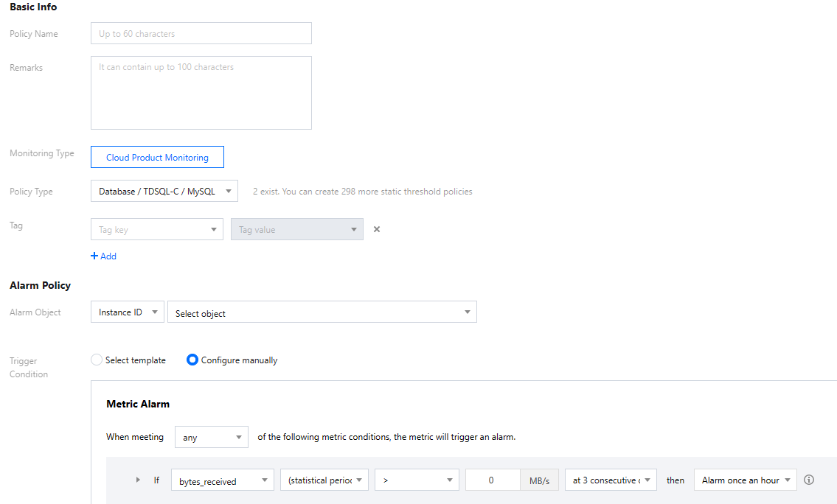Open the 'any' conditions dropdown
The image size is (837, 504).
tap(211, 437)
